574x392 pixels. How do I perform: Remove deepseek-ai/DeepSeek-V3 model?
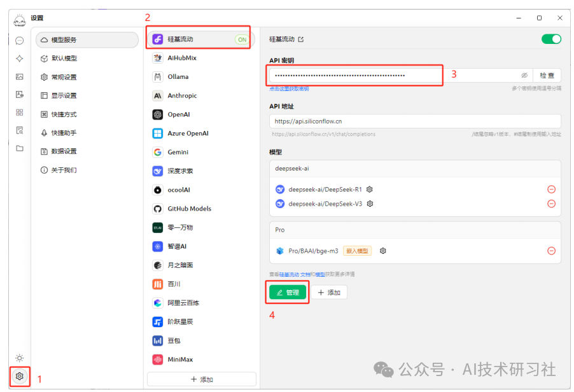pyautogui.click(x=551, y=204)
